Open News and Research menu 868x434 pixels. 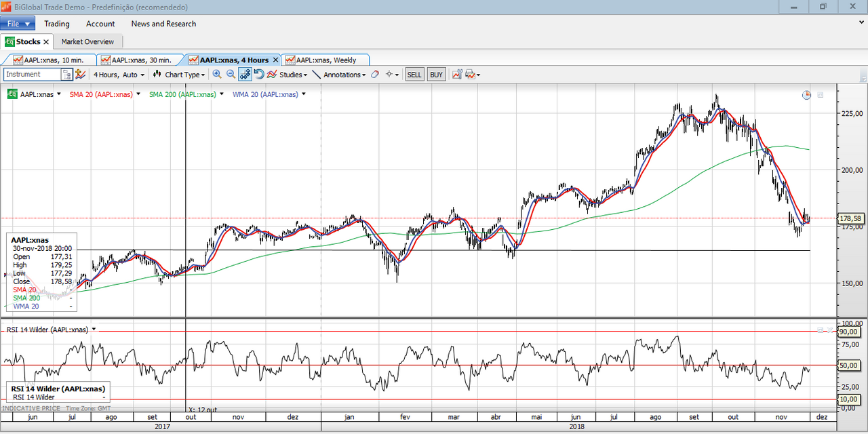coord(163,24)
